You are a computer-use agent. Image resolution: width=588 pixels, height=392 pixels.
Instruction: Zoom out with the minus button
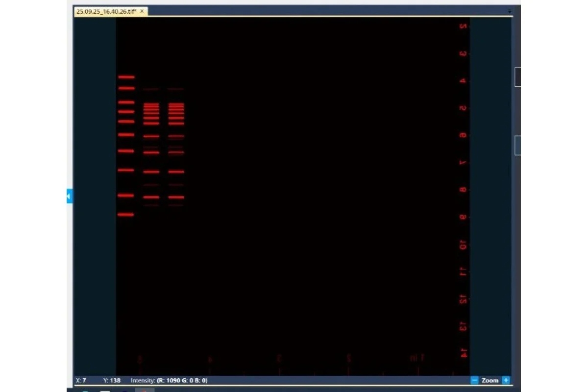click(x=474, y=380)
